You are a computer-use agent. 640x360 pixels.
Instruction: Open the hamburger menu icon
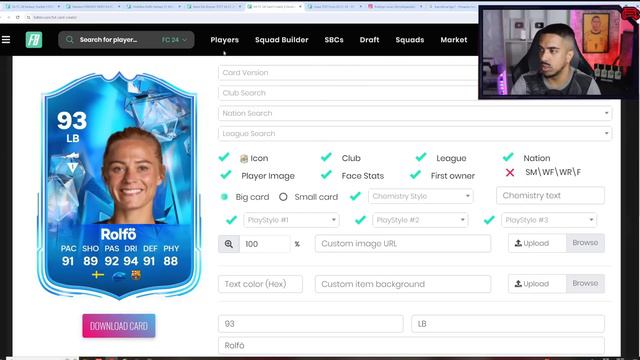pos(6,40)
